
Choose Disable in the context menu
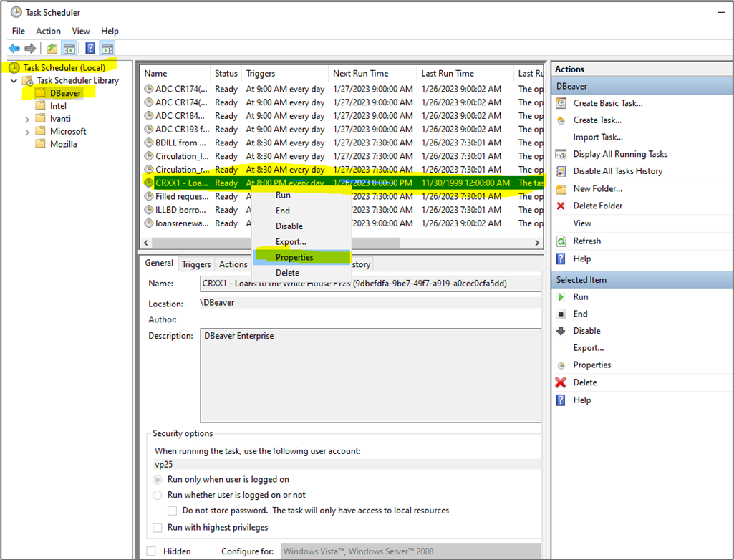tap(301, 226)
